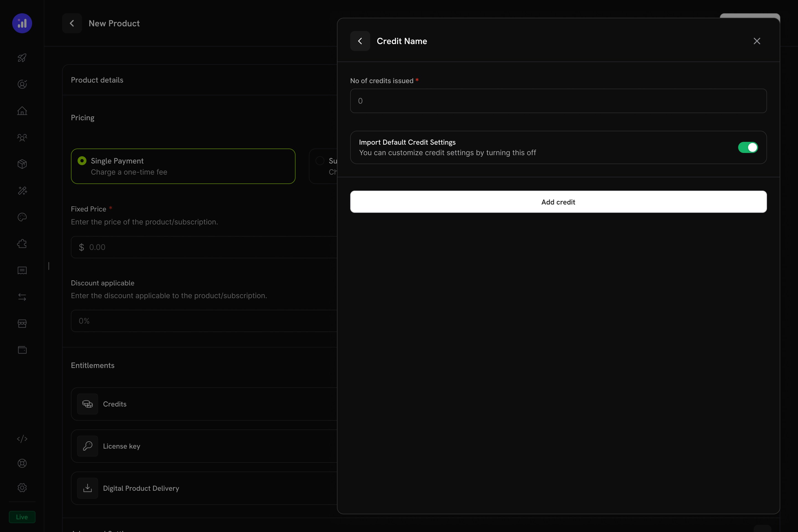Open the settings gear icon
This screenshot has width=798, height=532.
coord(22,488)
